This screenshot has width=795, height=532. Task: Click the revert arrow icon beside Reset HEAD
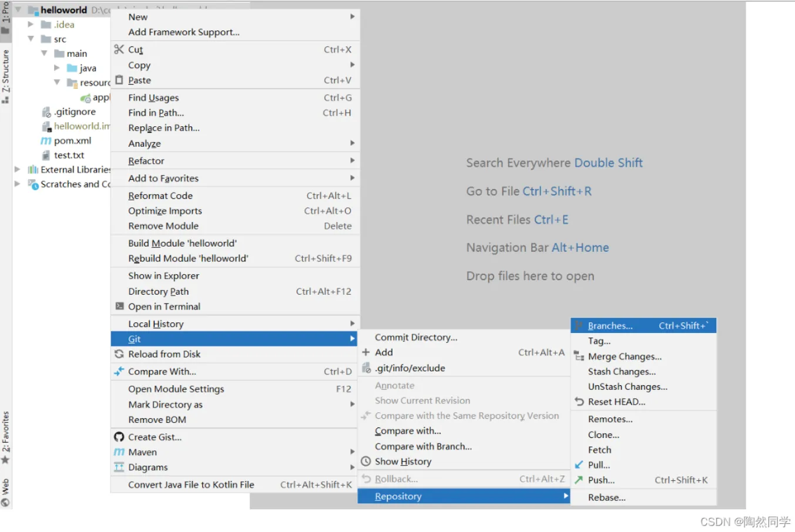coord(579,402)
